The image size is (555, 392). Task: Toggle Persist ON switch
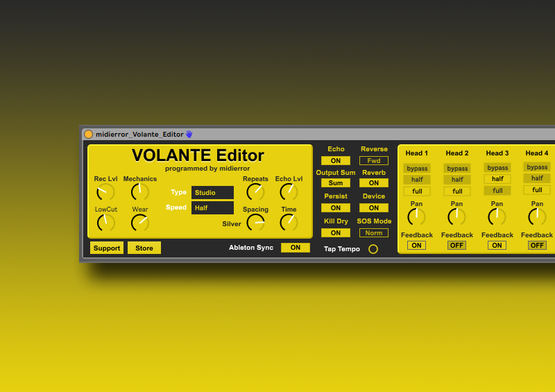point(336,208)
